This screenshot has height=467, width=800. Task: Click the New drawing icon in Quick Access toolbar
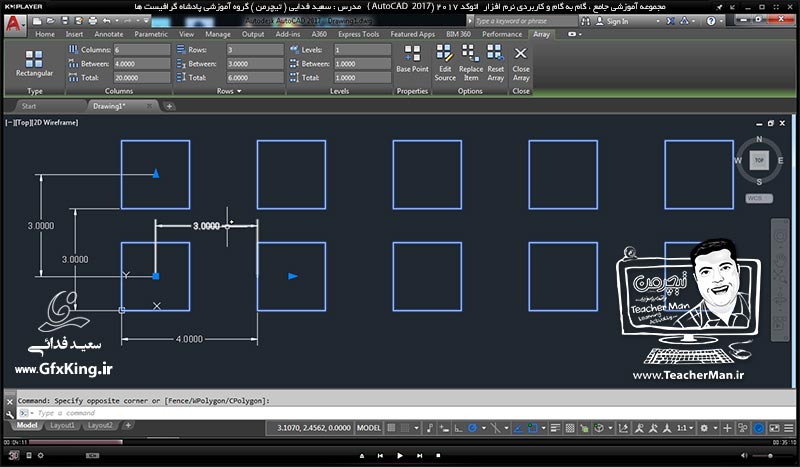click(37, 21)
